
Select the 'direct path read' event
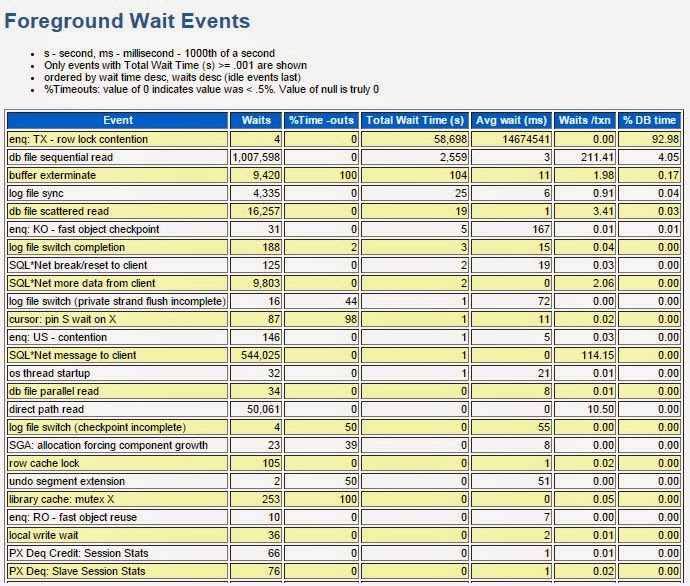[x=118, y=410]
